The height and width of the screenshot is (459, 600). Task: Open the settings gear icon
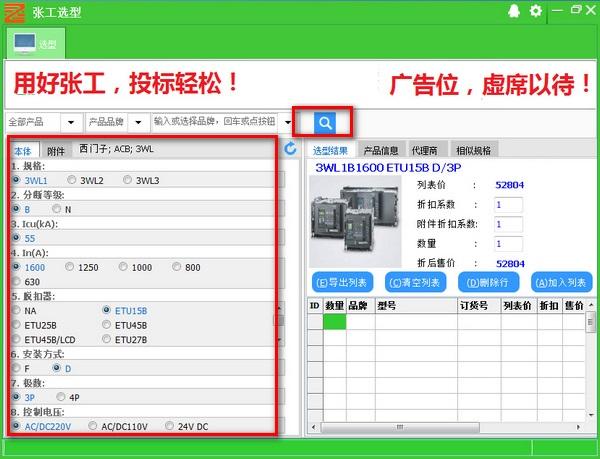[536, 11]
